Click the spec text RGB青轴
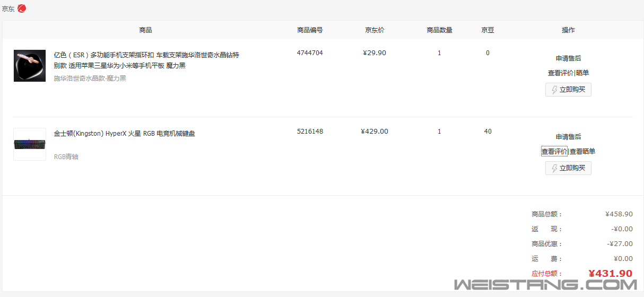644x297 pixels. tap(66, 157)
